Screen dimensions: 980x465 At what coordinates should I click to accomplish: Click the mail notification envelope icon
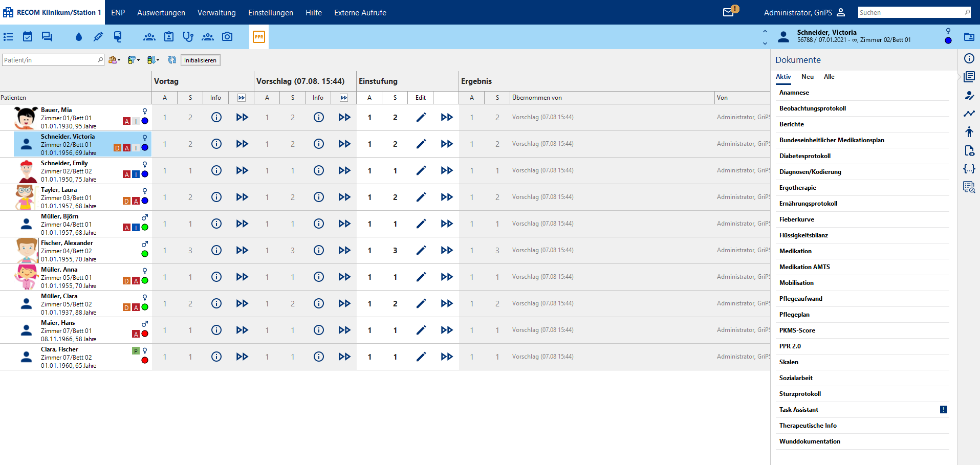click(x=728, y=12)
